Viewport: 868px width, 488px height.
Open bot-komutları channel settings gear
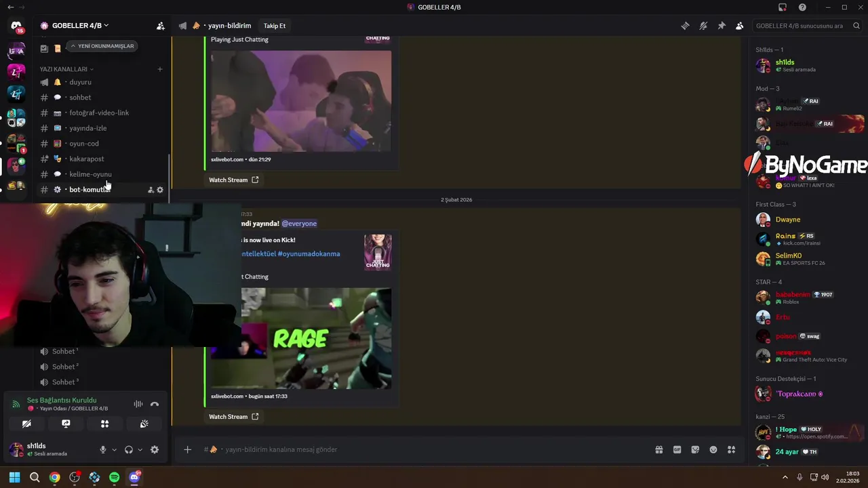pos(160,190)
